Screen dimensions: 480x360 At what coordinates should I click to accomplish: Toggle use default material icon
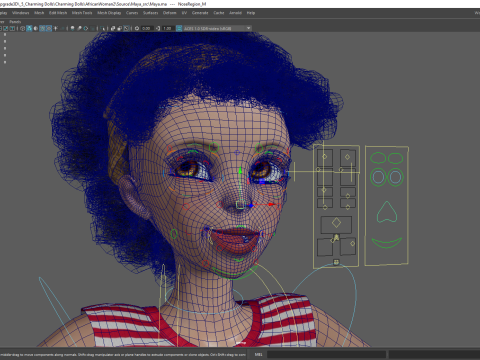click(36, 28)
